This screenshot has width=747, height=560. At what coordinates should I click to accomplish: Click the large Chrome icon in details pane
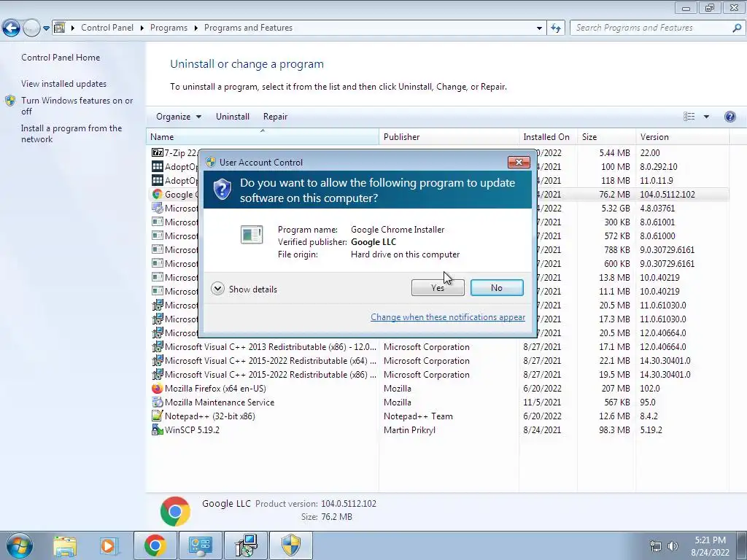coord(175,511)
